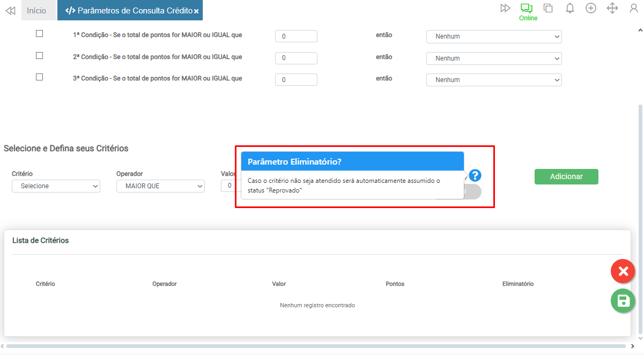Click the green save floppy disk button
Image resolution: width=644 pixels, height=355 pixels.
(x=623, y=301)
